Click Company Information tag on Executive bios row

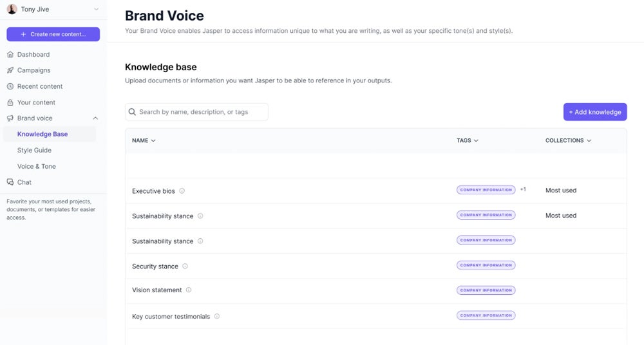(x=486, y=190)
